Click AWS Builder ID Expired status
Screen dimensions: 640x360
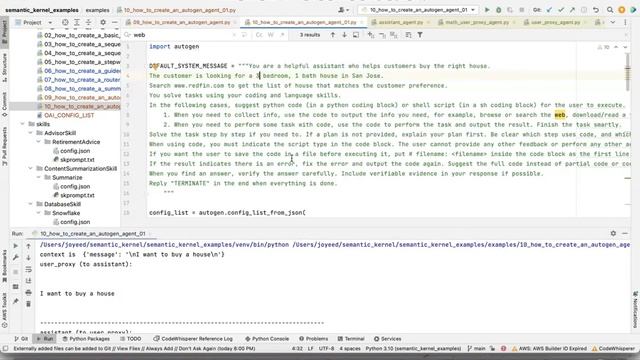(x=549, y=349)
